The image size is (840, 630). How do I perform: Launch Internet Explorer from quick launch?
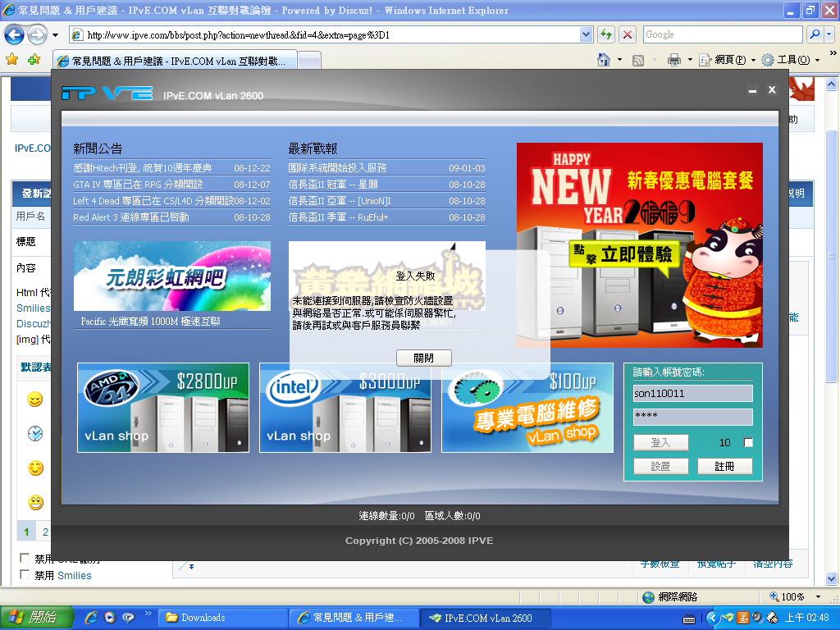tap(92, 618)
